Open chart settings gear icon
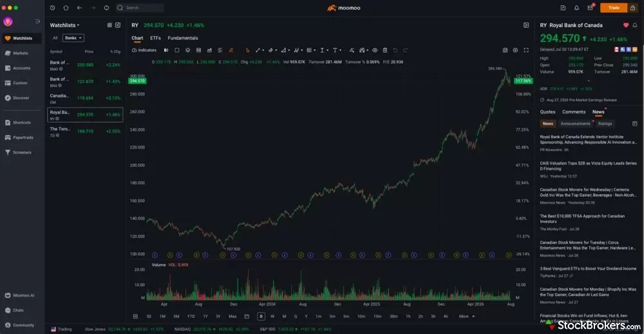The width and height of the screenshot is (644, 334). [515, 50]
